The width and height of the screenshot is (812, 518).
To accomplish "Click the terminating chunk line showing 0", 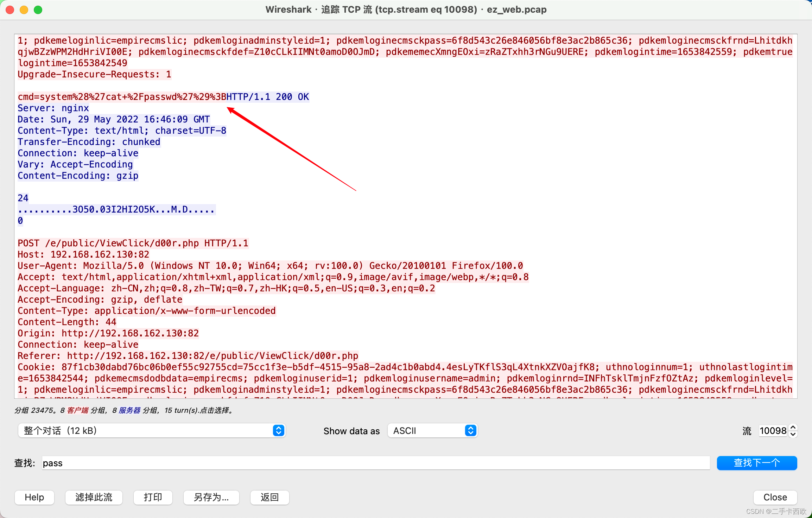I will pos(20,221).
